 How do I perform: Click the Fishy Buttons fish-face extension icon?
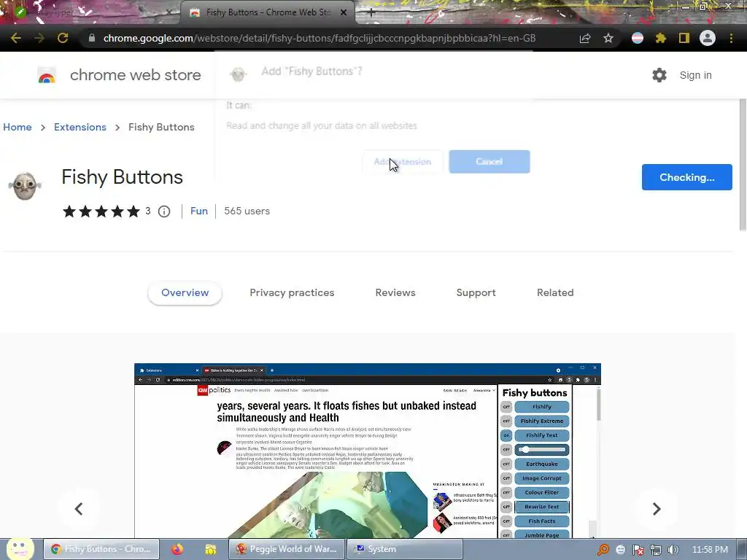(x=25, y=186)
